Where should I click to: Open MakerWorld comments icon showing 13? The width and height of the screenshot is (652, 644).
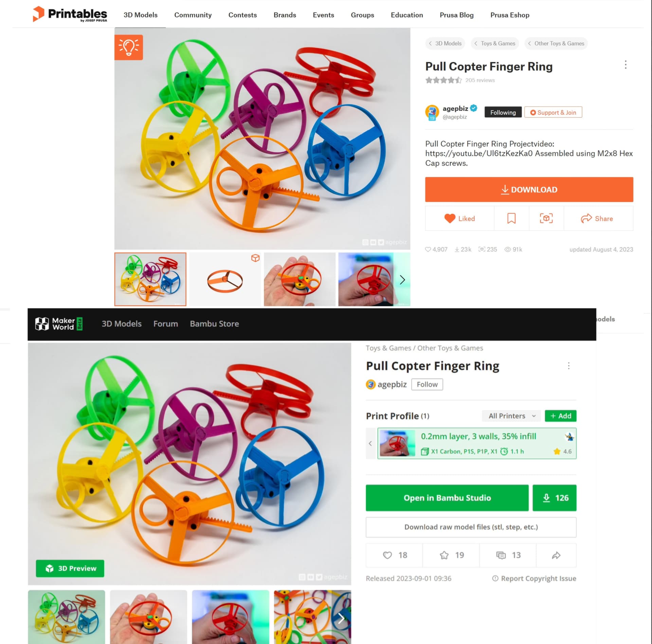(x=508, y=555)
